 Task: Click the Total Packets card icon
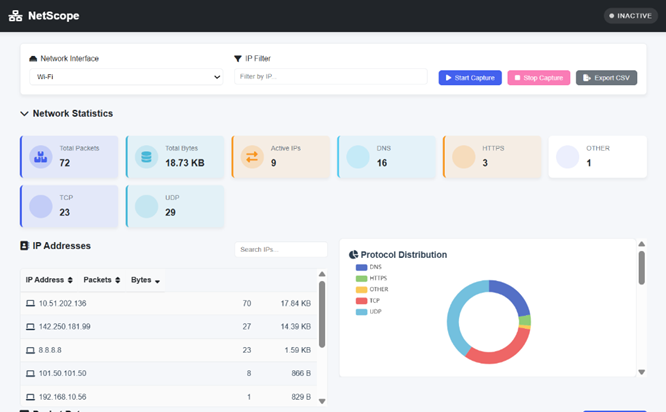click(x=40, y=156)
